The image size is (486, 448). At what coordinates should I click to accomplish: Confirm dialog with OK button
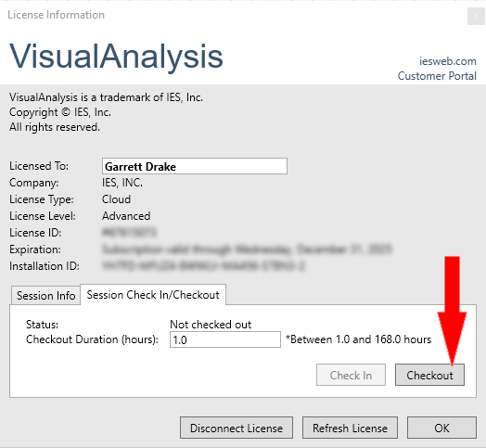click(441, 428)
